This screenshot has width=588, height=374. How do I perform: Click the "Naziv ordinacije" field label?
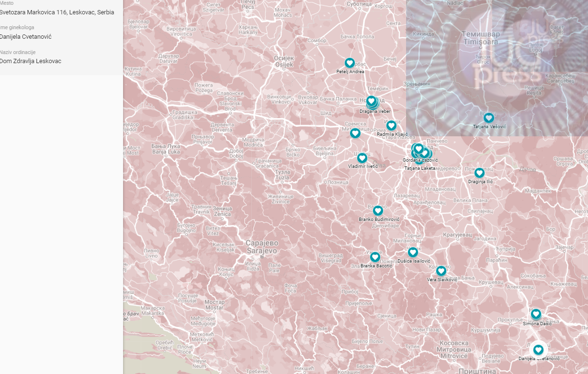(x=18, y=52)
